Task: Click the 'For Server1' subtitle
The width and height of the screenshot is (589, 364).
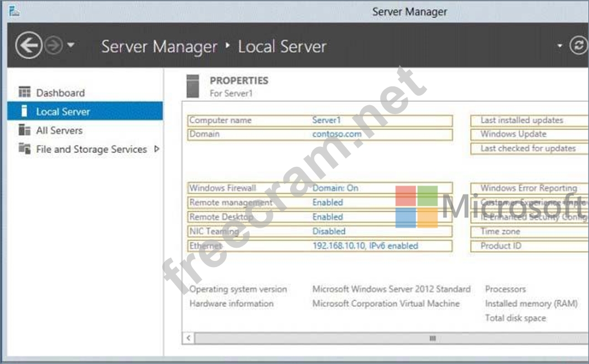Action: coord(231,94)
